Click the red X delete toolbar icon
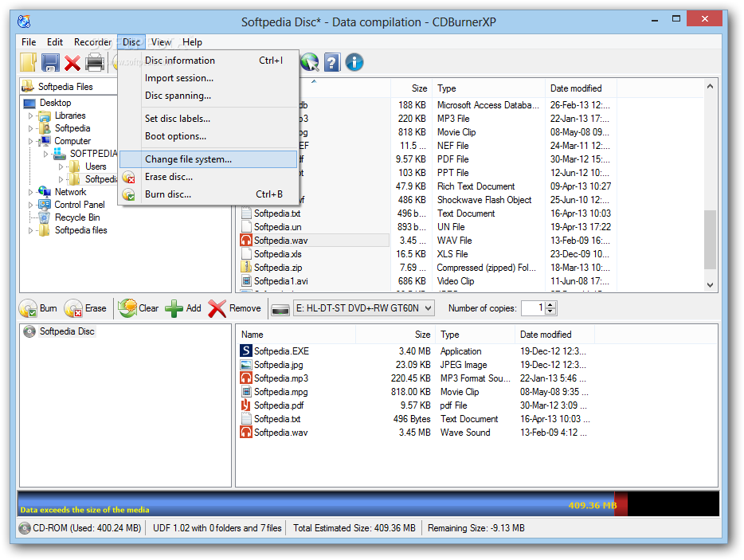744x560 pixels. point(72,63)
